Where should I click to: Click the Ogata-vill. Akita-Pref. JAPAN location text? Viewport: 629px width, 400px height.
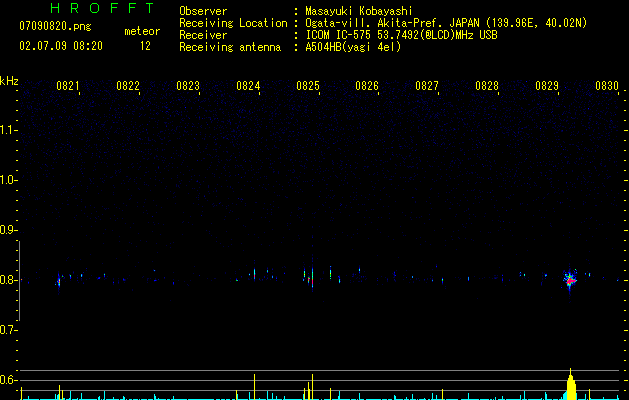(446, 23)
